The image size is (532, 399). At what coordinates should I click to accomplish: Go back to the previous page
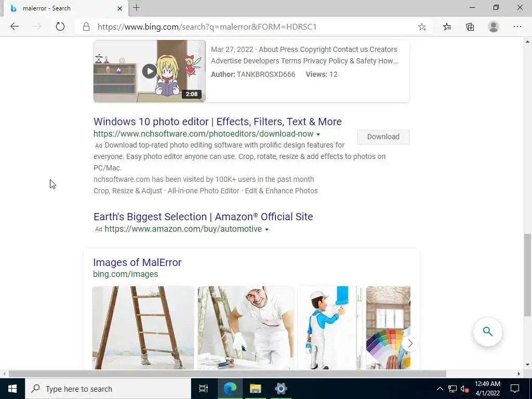pos(15,26)
